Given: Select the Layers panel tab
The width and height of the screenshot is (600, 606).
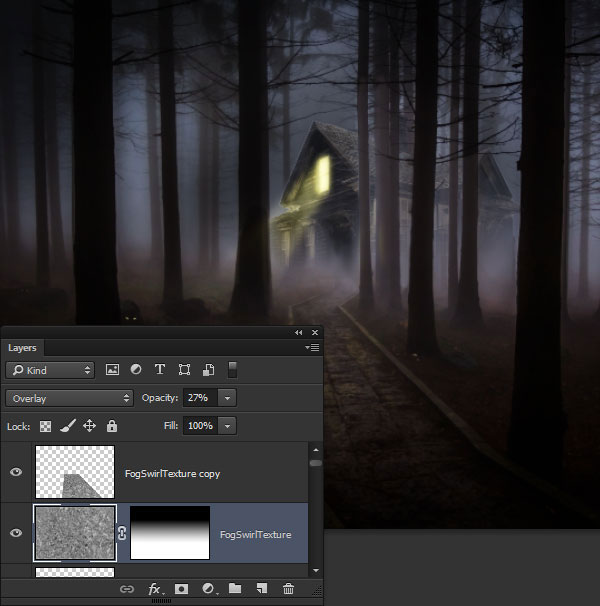Looking at the screenshot, I should point(22,348).
